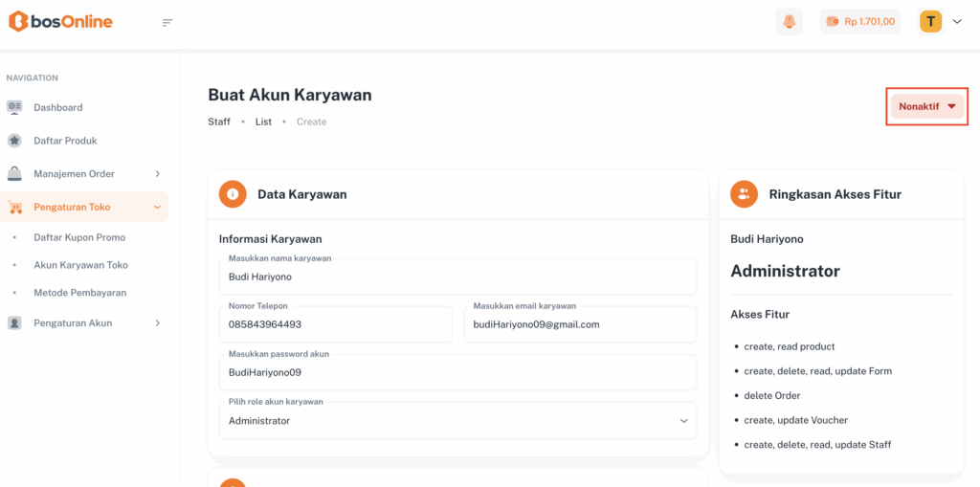Collapse the Pengaturan Toko menu
This screenshot has height=487, width=980.
[157, 208]
